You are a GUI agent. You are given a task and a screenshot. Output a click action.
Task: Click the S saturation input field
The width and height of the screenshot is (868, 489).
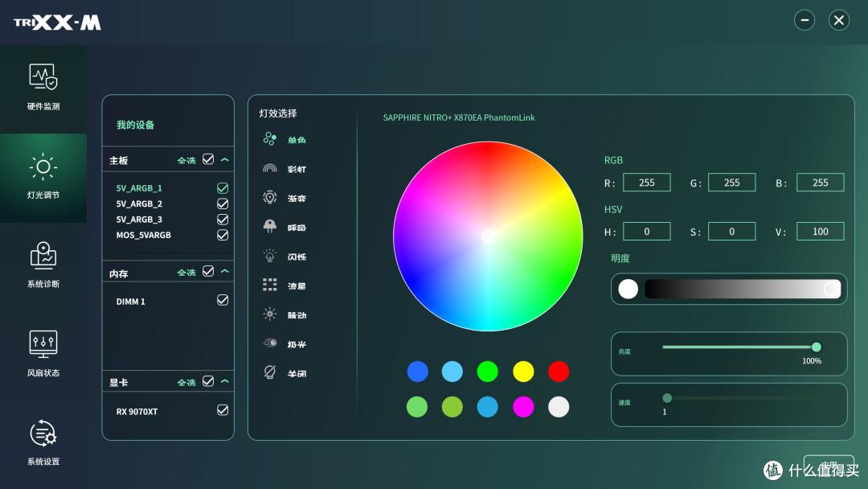click(x=732, y=232)
